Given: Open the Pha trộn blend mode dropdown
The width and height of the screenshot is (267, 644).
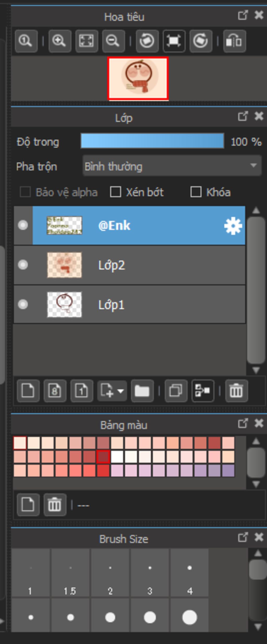Looking at the screenshot, I should [172, 166].
